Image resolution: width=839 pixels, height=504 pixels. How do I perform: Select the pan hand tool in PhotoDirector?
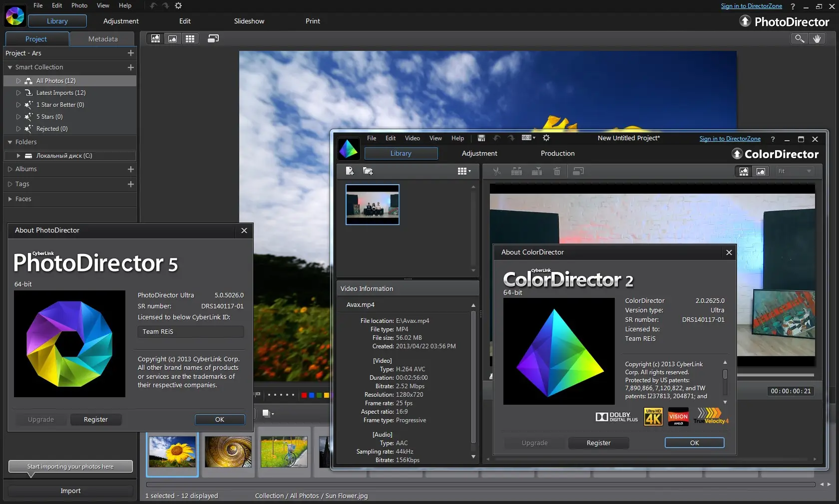point(817,38)
